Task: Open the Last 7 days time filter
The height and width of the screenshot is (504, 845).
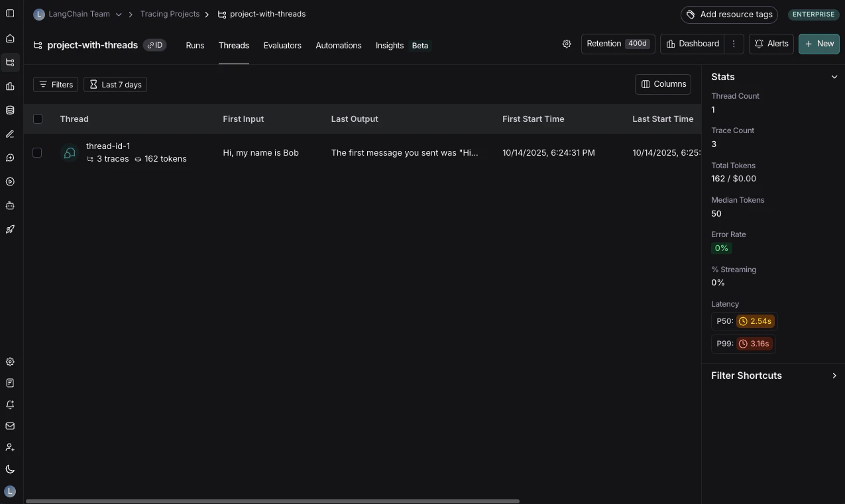Action: point(115,84)
